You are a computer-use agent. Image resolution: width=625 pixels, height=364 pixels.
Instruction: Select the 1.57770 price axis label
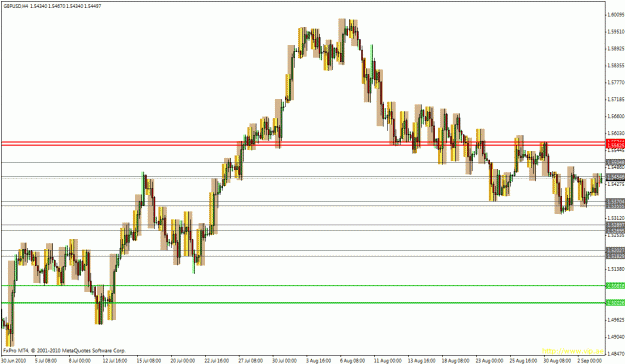point(615,83)
